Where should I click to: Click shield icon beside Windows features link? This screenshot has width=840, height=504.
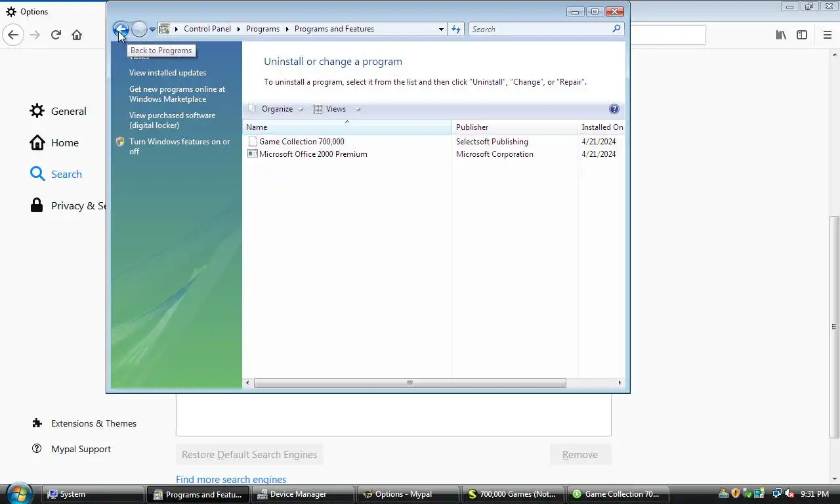[x=120, y=142]
